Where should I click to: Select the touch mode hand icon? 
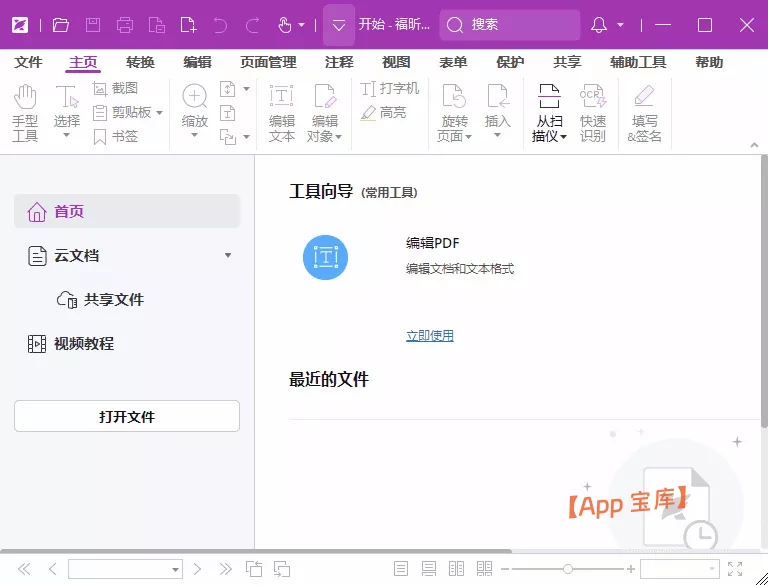[x=285, y=24]
